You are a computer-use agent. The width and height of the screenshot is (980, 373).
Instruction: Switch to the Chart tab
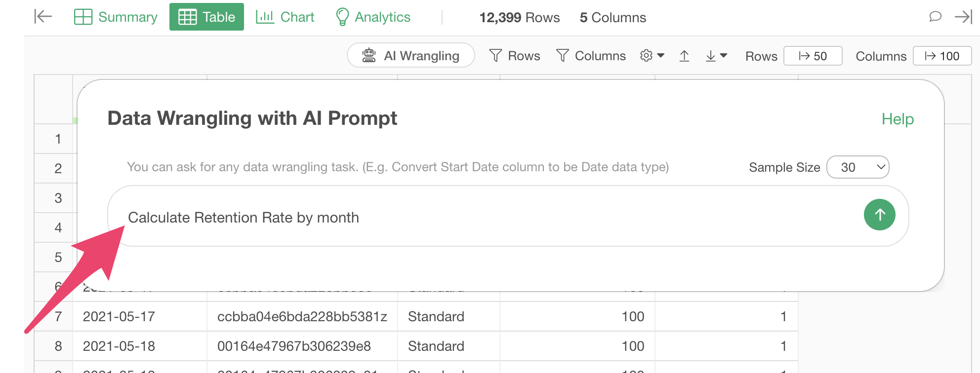[x=285, y=17]
